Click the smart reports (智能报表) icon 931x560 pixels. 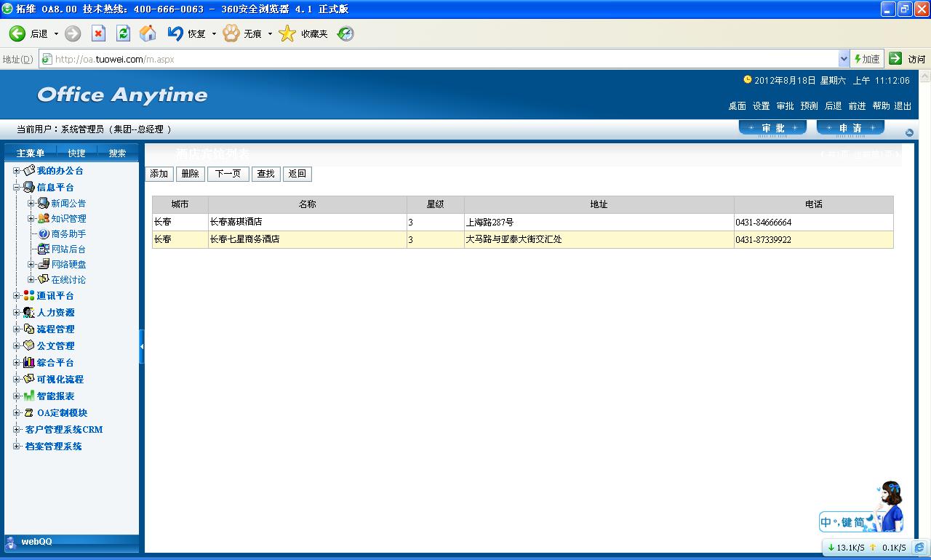[29, 396]
